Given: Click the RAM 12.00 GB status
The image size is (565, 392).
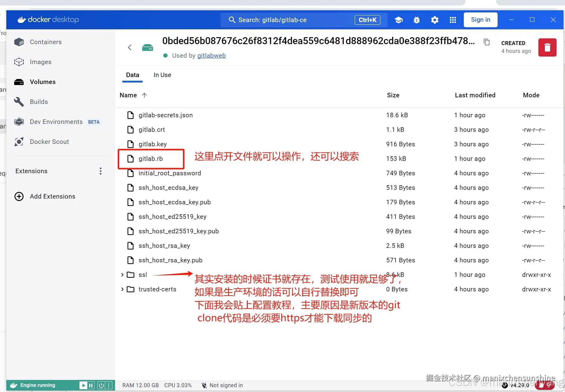Looking at the screenshot, I should point(140,385).
